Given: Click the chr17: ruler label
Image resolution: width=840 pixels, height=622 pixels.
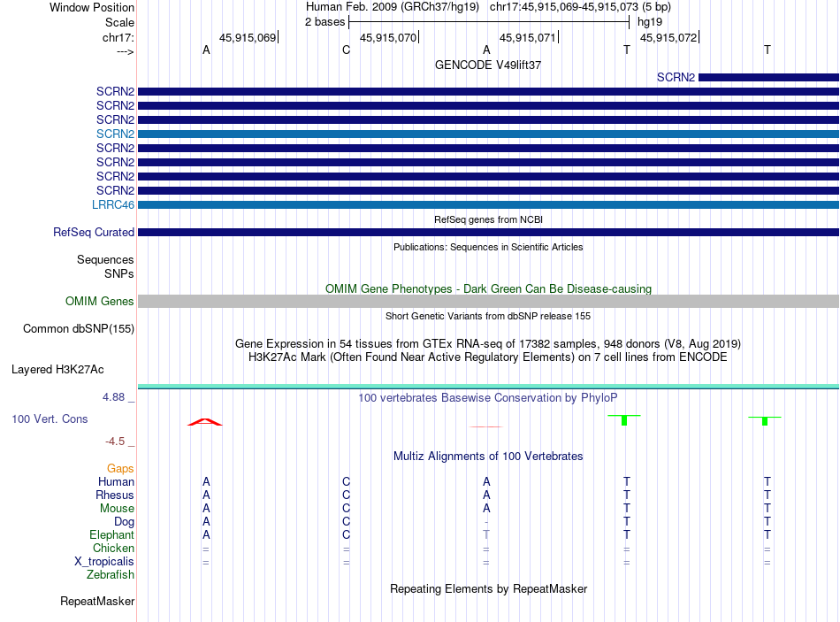Looking at the screenshot, I should click(x=118, y=37).
